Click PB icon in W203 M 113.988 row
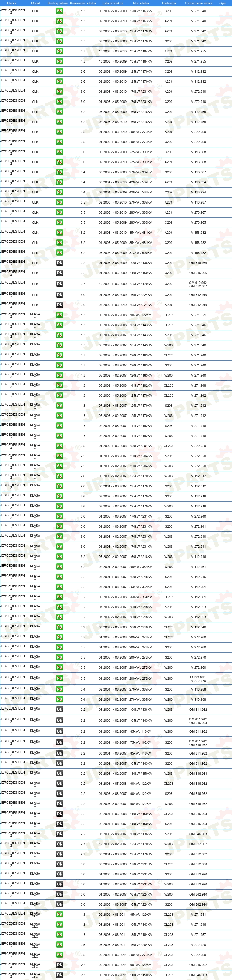This screenshot has width=232, height=980. tap(59, 699)
